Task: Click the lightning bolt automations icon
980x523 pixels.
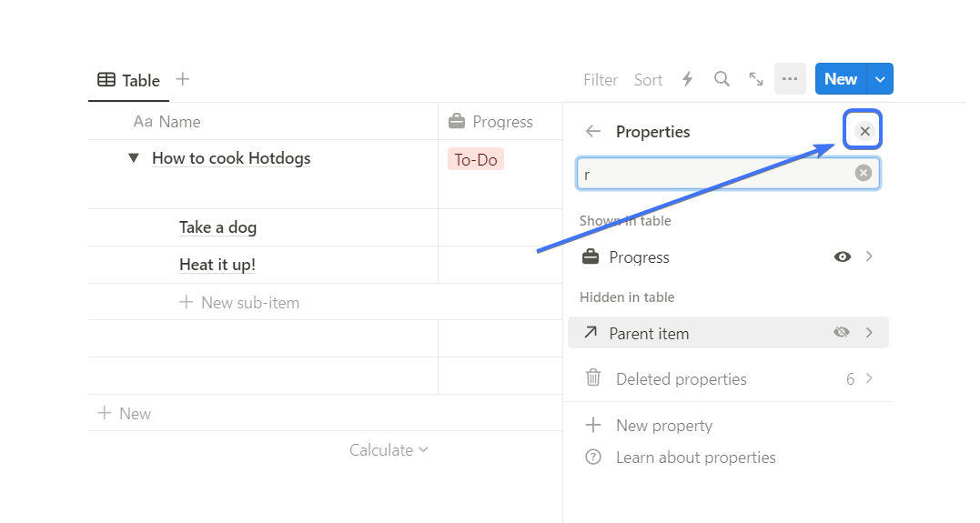Action: pyautogui.click(x=688, y=79)
